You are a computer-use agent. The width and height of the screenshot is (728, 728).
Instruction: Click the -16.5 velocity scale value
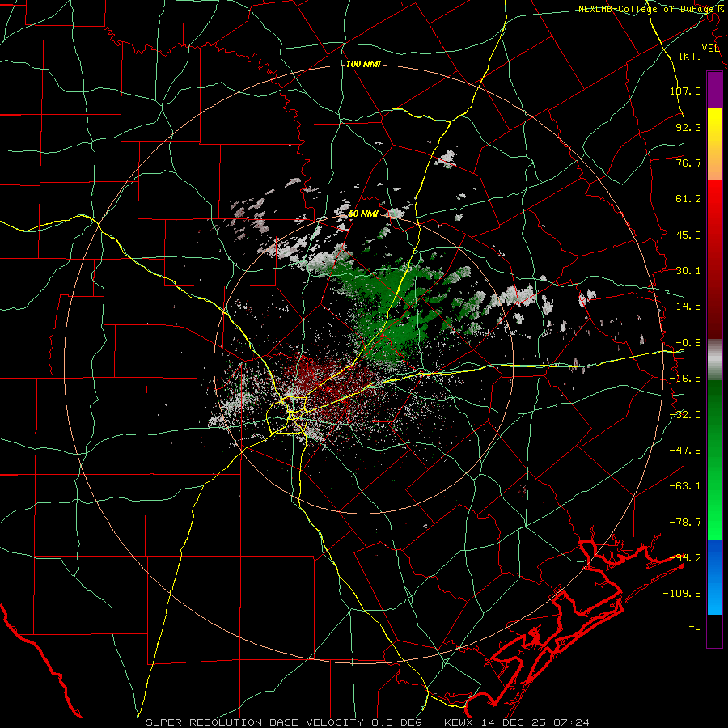685,379
